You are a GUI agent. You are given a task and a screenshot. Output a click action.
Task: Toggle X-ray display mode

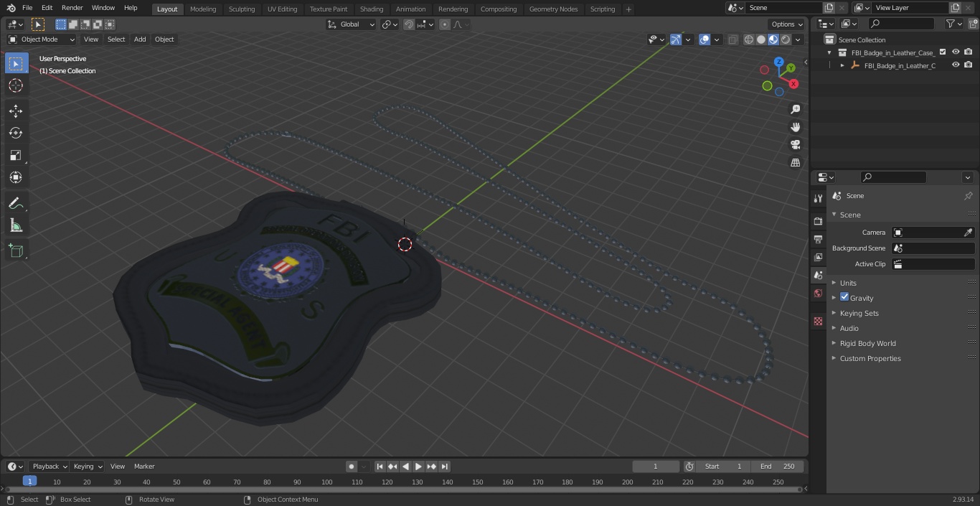(x=732, y=39)
